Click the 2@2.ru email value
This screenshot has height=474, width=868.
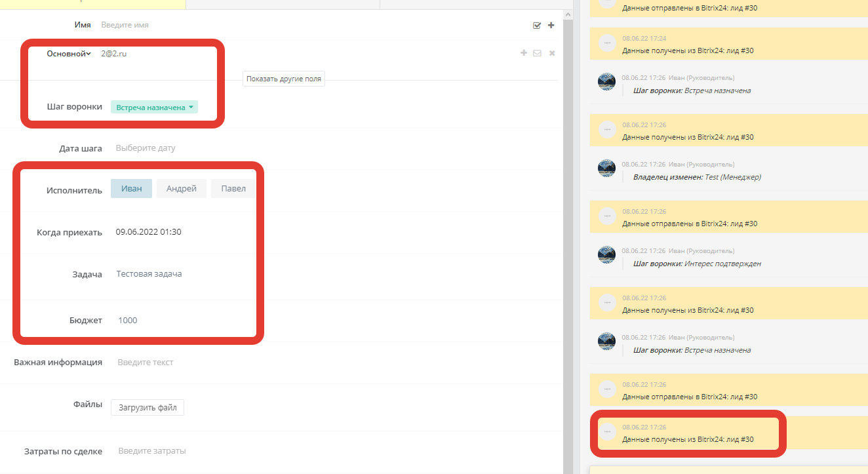(113, 54)
